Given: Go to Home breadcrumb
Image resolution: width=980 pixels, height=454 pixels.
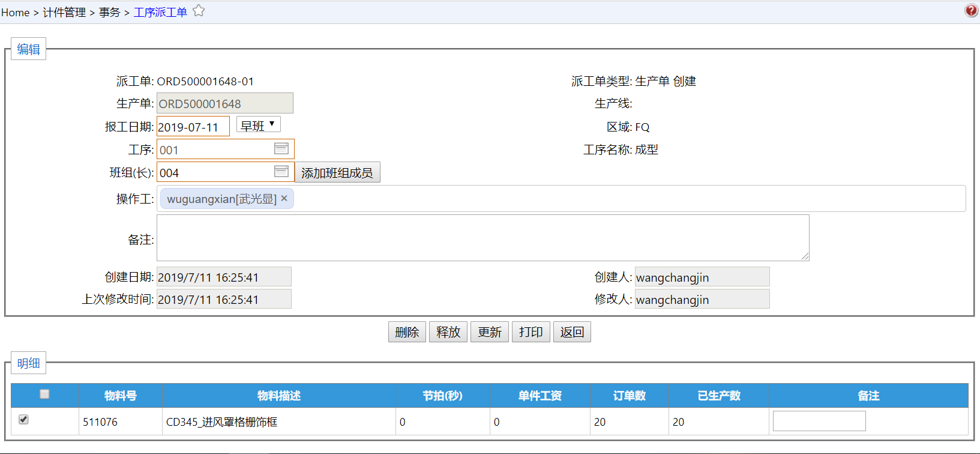Looking at the screenshot, I should click(15, 12).
